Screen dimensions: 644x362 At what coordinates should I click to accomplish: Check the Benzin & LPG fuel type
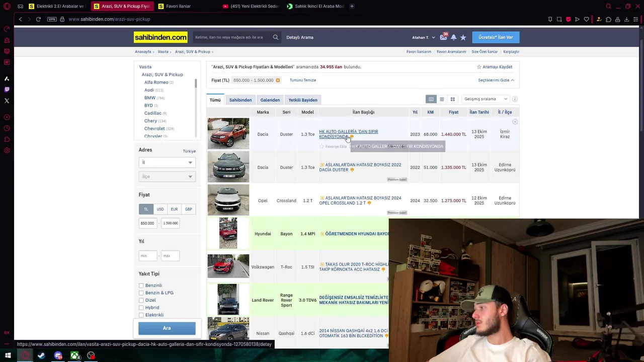tap(141, 293)
